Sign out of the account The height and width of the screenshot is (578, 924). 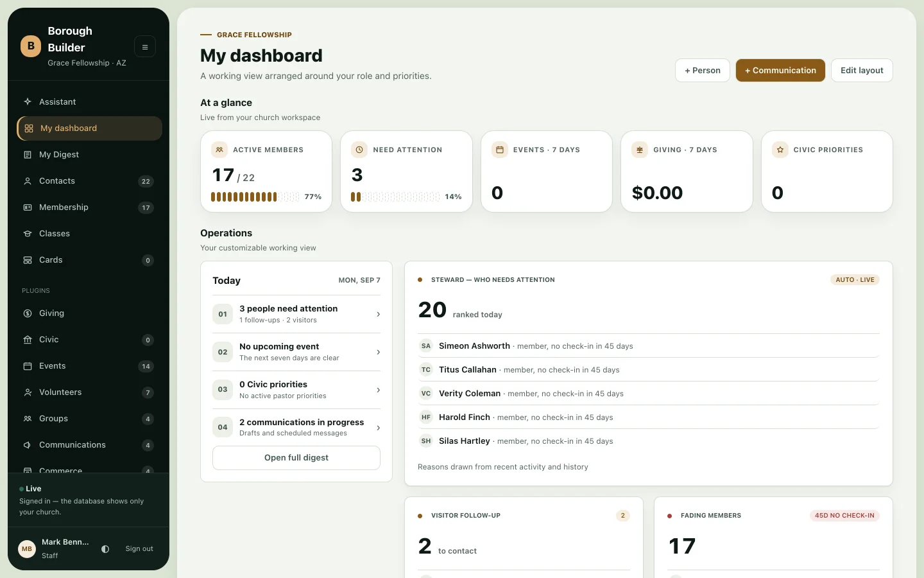point(139,549)
